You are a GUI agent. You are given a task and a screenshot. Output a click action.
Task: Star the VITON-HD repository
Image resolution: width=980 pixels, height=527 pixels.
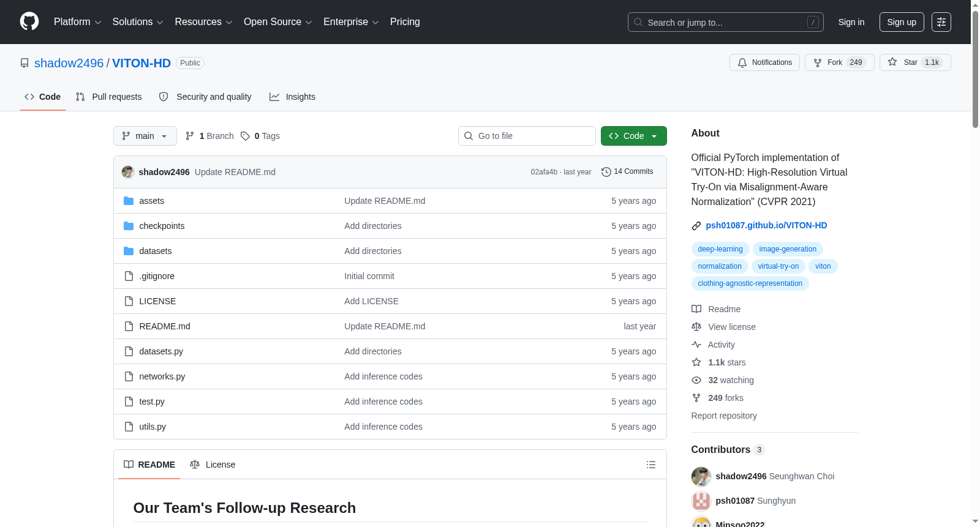click(915, 62)
